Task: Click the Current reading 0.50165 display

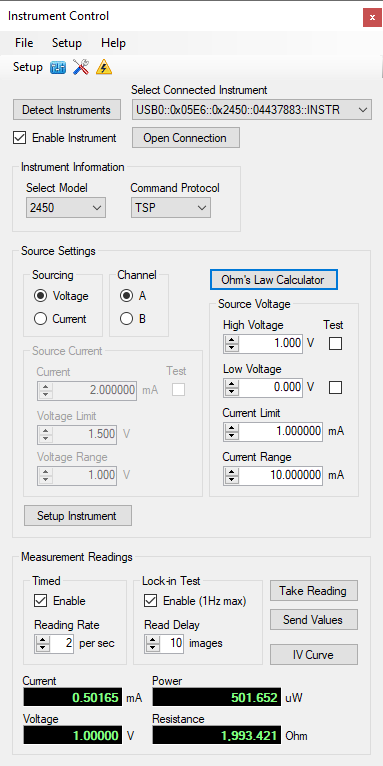Action: (73, 697)
